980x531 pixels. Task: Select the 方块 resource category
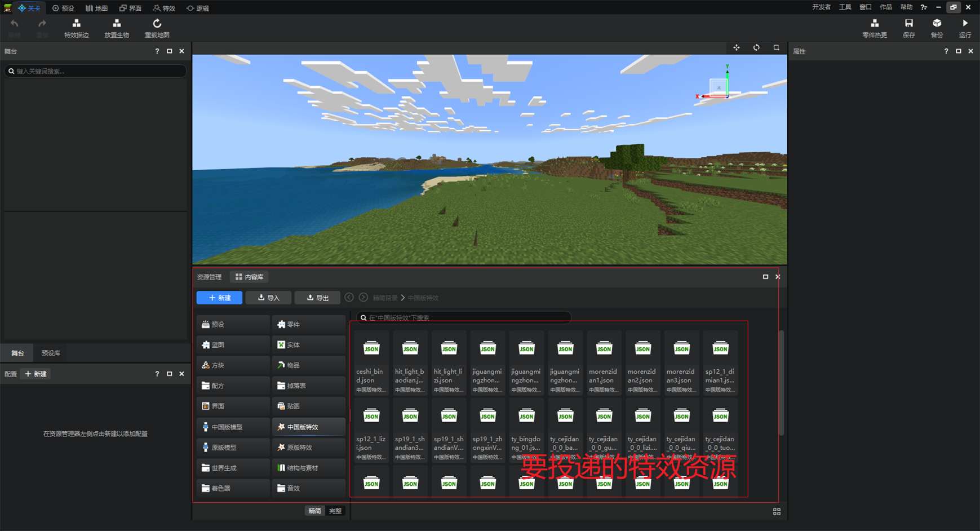pos(233,365)
